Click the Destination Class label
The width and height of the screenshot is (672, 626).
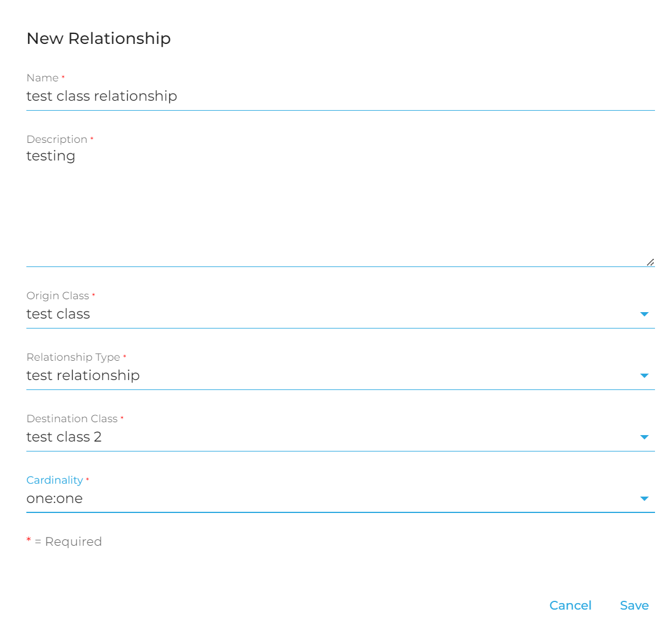(x=72, y=419)
